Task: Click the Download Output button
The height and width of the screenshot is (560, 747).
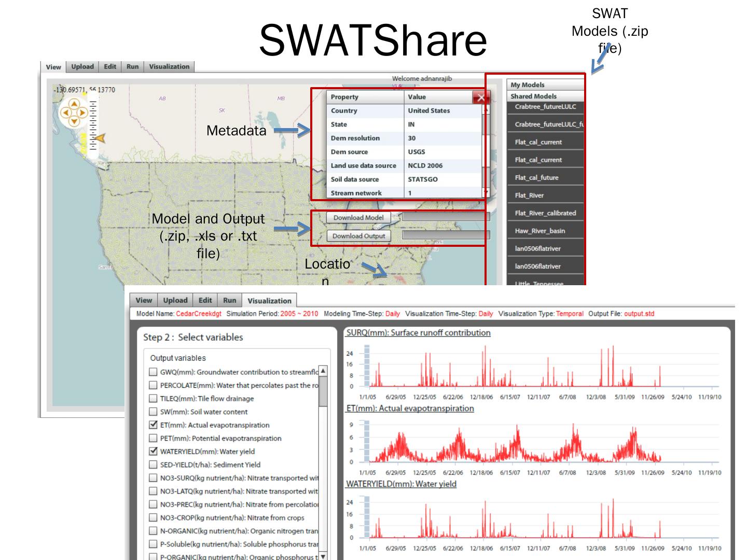Action: [x=358, y=236]
